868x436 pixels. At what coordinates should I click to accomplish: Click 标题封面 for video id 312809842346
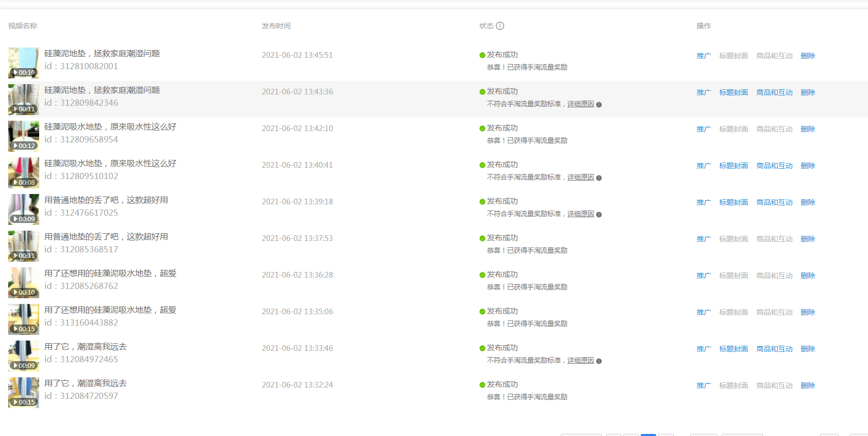tap(733, 92)
